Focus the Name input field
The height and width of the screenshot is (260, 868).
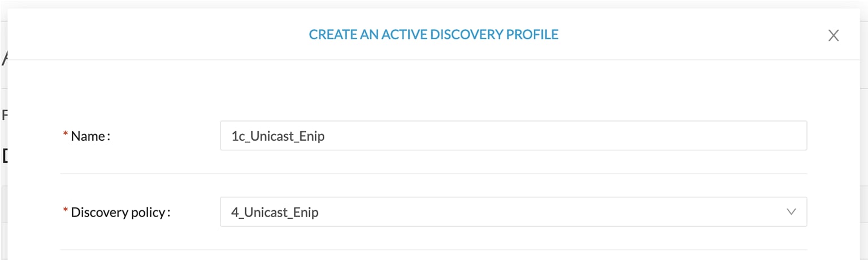point(513,136)
